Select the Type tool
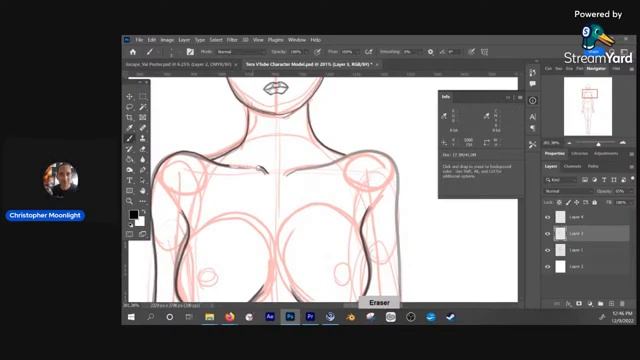 [129, 180]
